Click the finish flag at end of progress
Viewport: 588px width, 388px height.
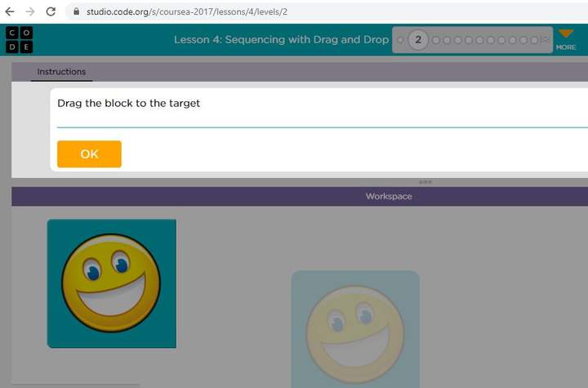(546, 40)
